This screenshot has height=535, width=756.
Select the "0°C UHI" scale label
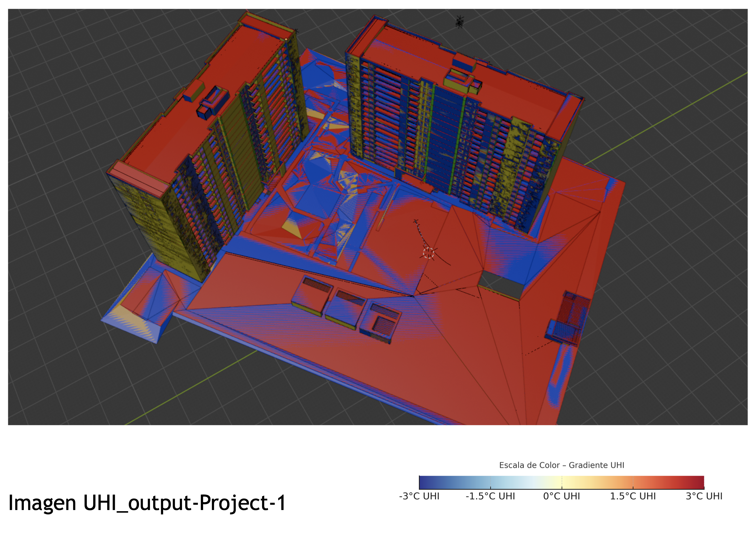click(562, 496)
